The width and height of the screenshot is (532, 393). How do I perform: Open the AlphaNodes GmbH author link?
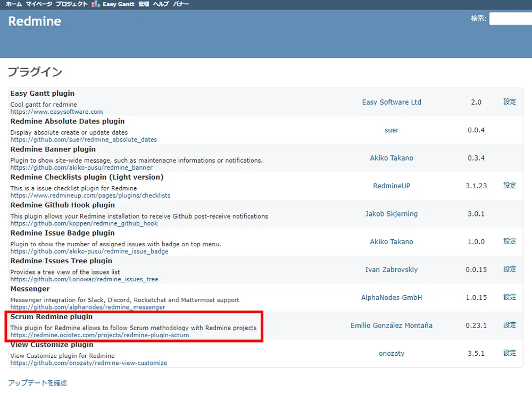tap(391, 297)
